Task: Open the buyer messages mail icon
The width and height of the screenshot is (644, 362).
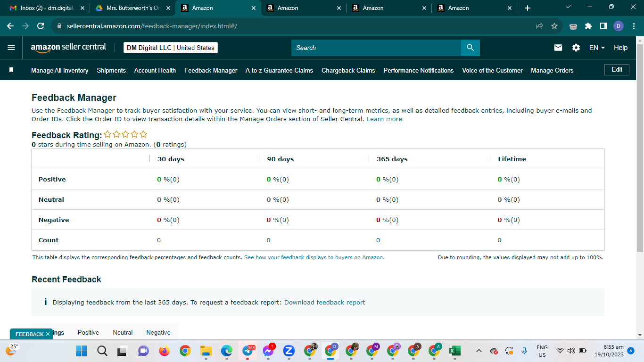Action: 558,48
